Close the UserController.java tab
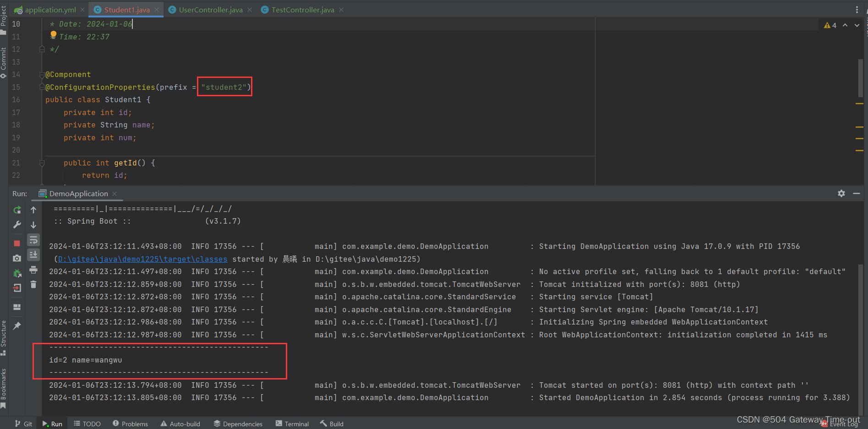This screenshot has height=429, width=868. click(x=250, y=10)
